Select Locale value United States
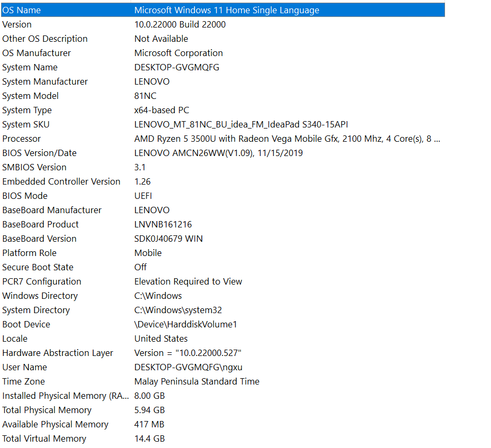Screen dimensions: 491x448 (x=161, y=339)
